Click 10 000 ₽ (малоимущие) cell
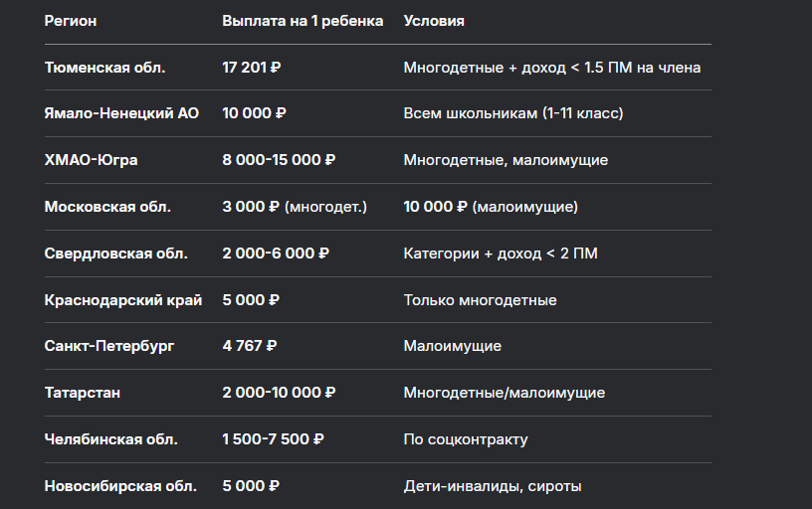812x509 pixels. click(x=491, y=207)
